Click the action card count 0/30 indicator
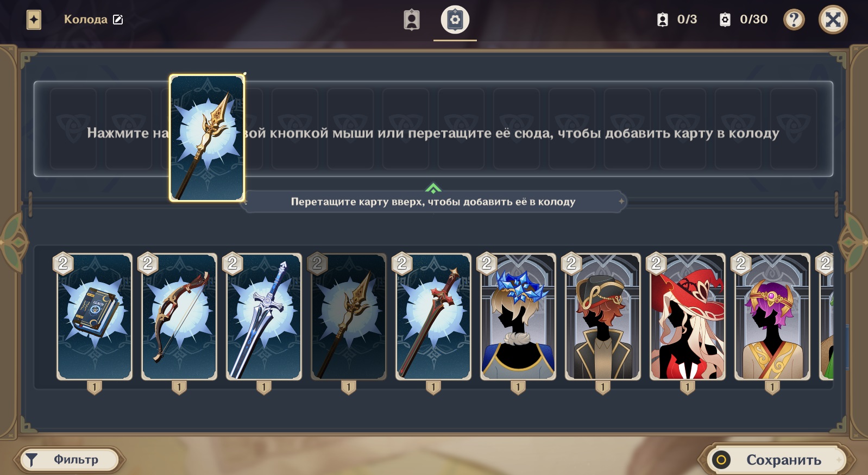 pyautogui.click(x=743, y=20)
